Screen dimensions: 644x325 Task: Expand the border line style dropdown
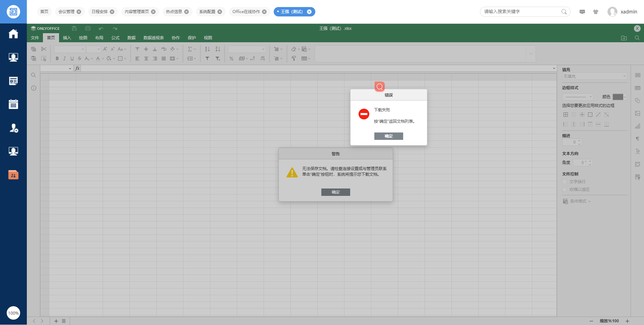tap(578, 97)
